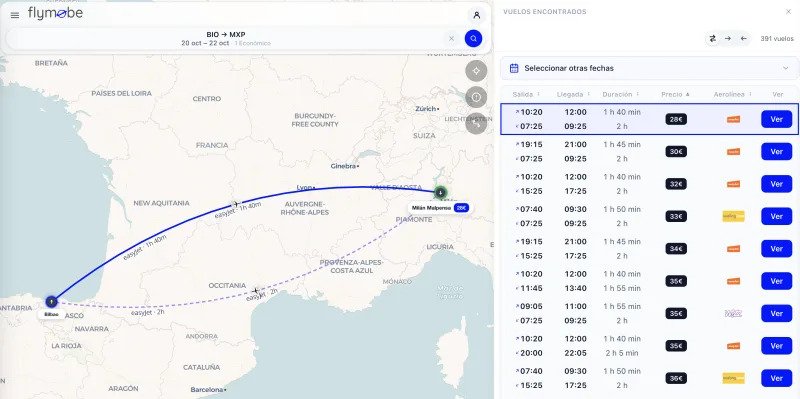This screenshot has width=800, height=399.
Task: Click the Bilbao label on map
Action: (51, 314)
